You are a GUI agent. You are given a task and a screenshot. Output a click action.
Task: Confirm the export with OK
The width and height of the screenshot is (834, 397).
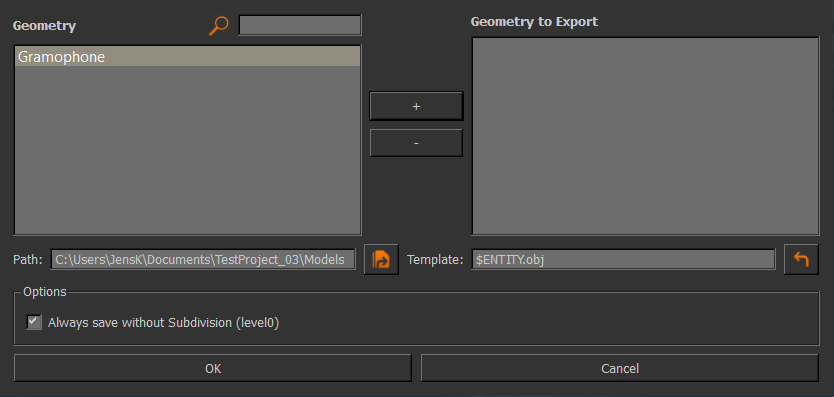coord(213,368)
